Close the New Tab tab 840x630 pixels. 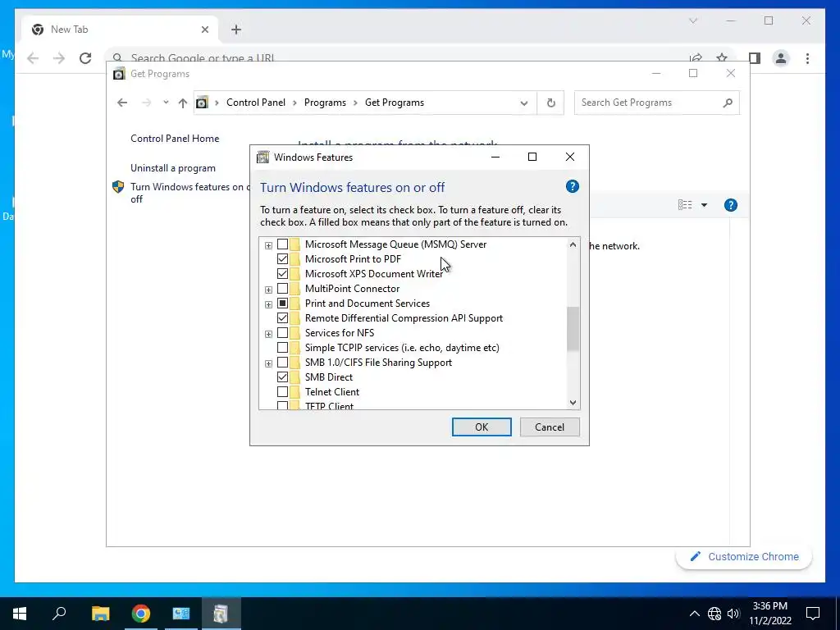coord(204,30)
